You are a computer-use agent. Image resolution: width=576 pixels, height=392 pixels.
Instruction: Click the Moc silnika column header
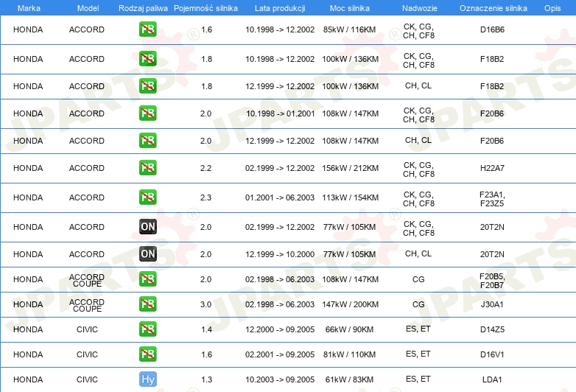pyautogui.click(x=350, y=8)
